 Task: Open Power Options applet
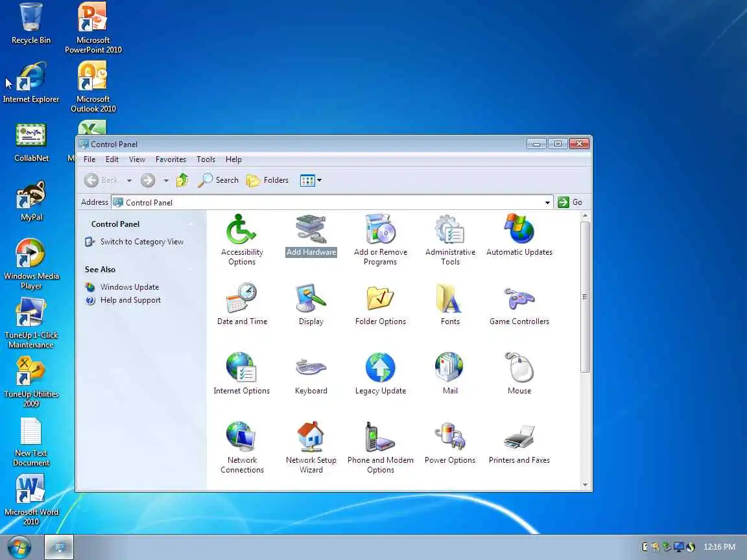pos(450,443)
